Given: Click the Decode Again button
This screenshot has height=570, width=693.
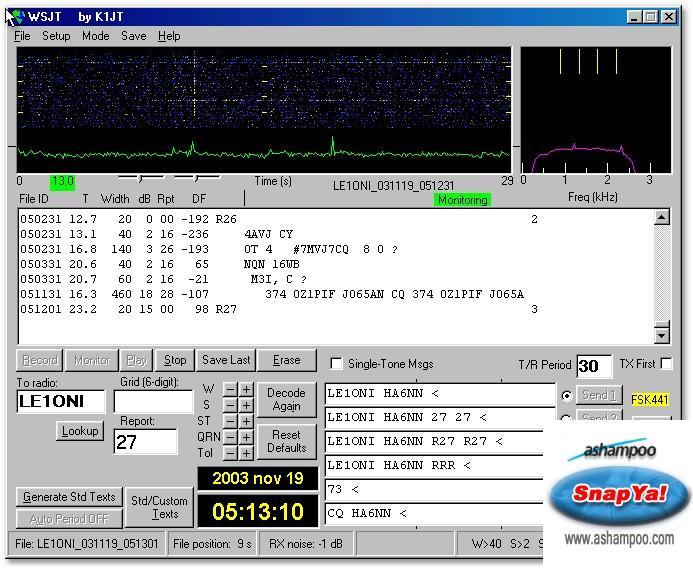Looking at the screenshot, I should coord(286,399).
